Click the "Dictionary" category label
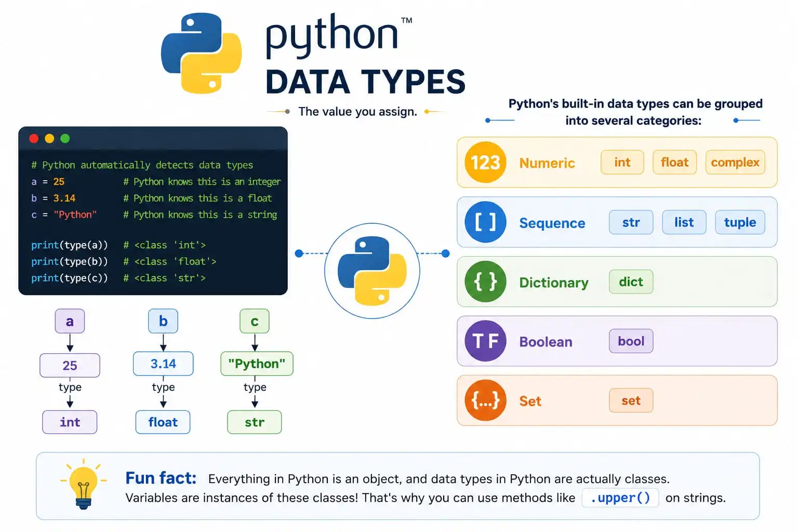The width and height of the screenshot is (798, 532). pyautogui.click(x=554, y=283)
